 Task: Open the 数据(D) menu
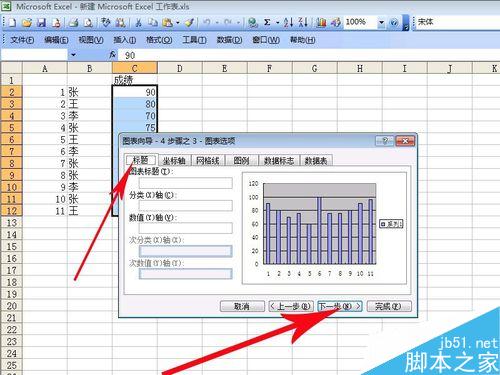click(x=229, y=40)
